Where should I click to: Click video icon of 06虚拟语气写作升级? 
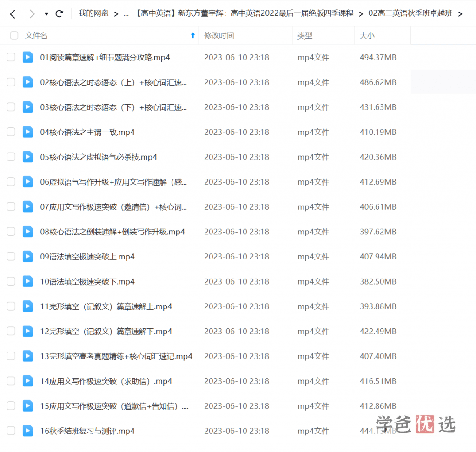27,182
